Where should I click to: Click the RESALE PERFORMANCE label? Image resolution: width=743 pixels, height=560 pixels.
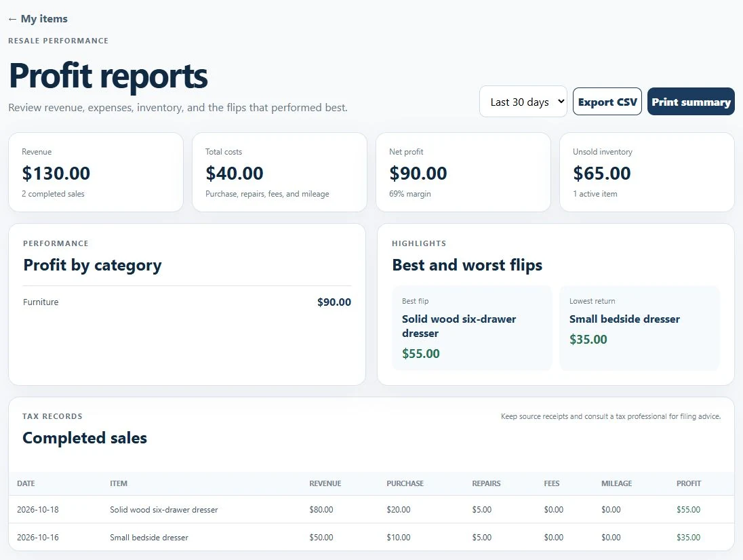(58, 41)
